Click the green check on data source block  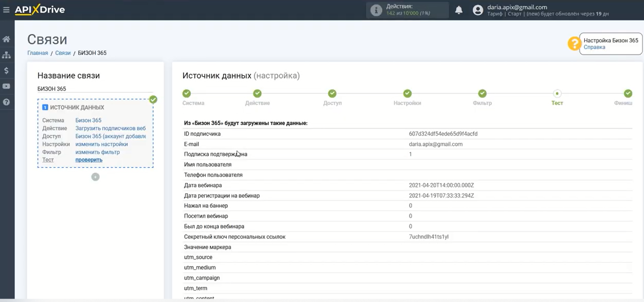153,99
